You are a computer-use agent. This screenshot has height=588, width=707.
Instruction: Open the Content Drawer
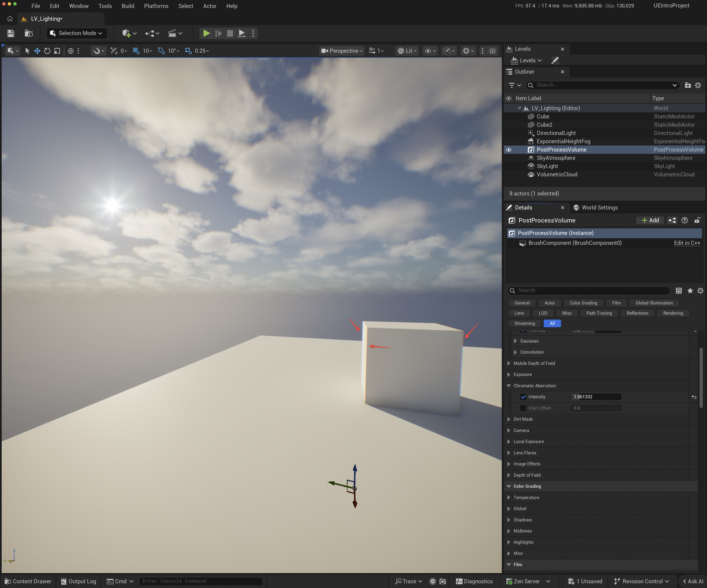(28, 581)
